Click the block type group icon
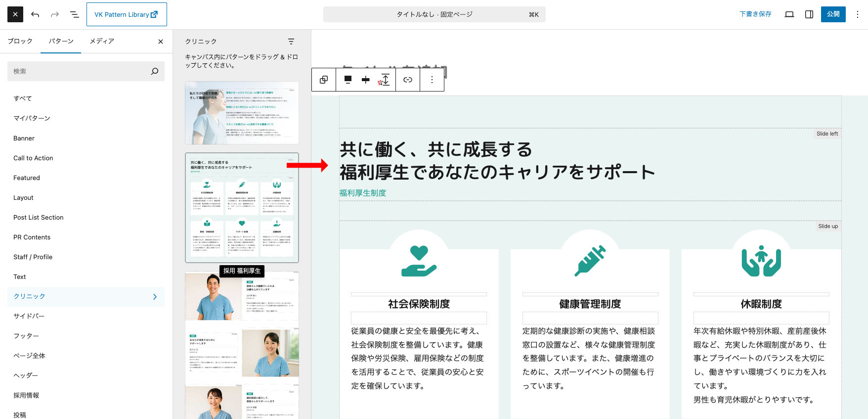The height and width of the screenshot is (419, 868). tap(324, 80)
